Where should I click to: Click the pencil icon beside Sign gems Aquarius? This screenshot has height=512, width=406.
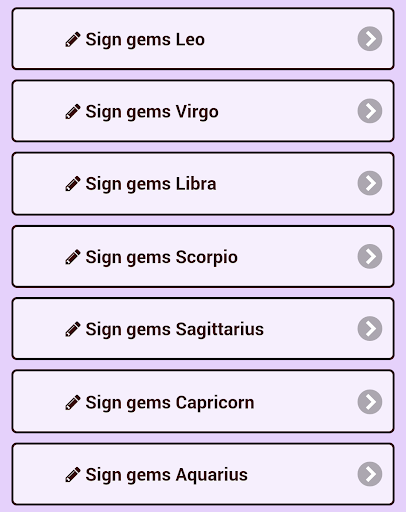click(73, 474)
